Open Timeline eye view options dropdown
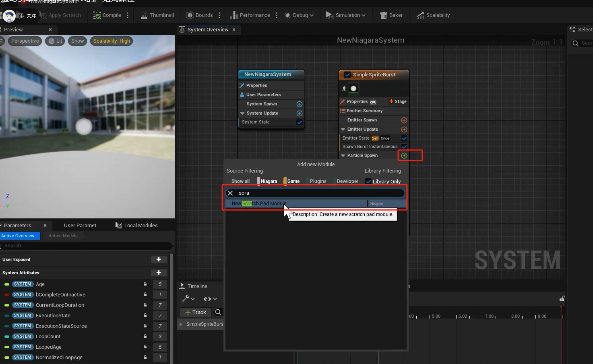This screenshot has height=364, width=593. tap(210, 299)
